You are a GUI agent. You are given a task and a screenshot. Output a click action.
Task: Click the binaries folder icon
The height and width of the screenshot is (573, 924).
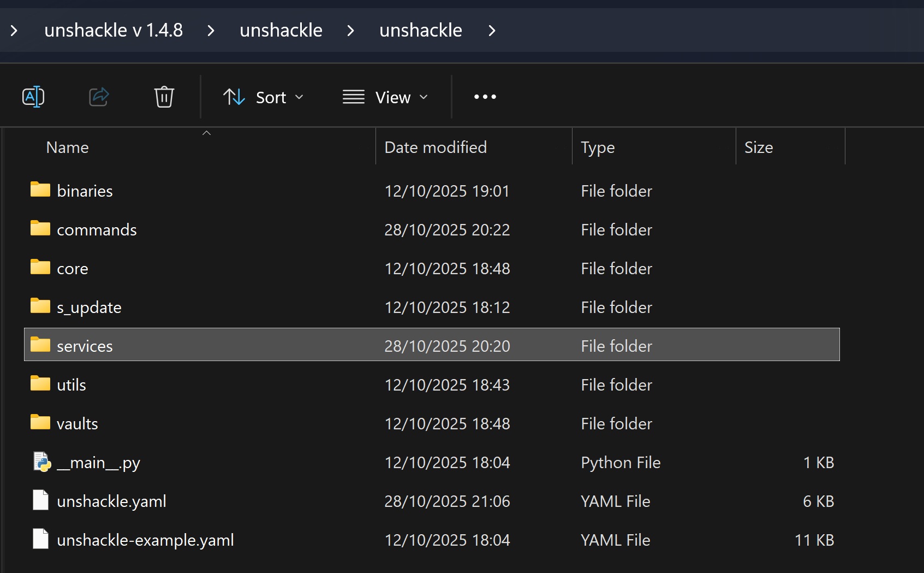tap(40, 190)
